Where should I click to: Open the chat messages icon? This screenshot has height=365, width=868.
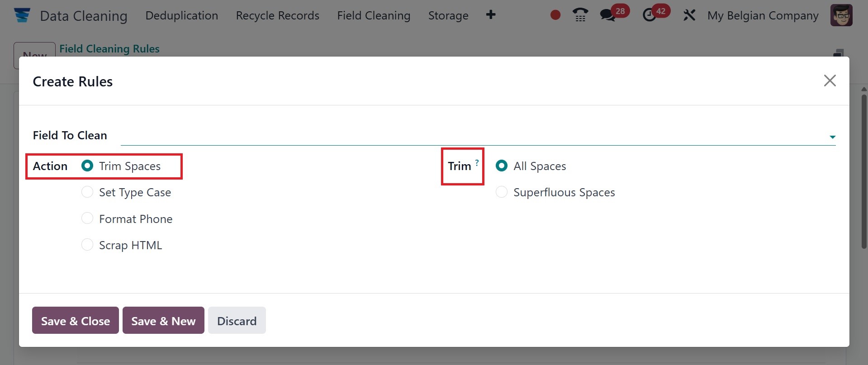[607, 15]
